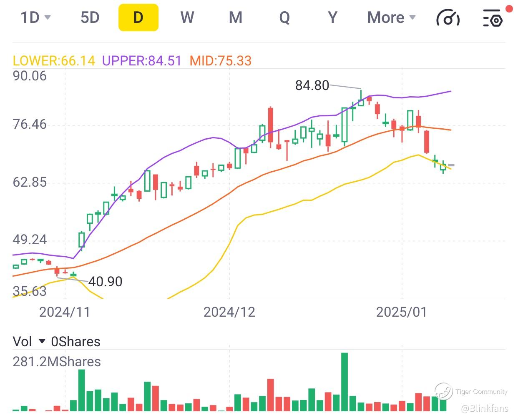Screen dimensions: 518x420
Task: Click the MID:75.33 Bollinger label
Action: [x=221, y=61]
